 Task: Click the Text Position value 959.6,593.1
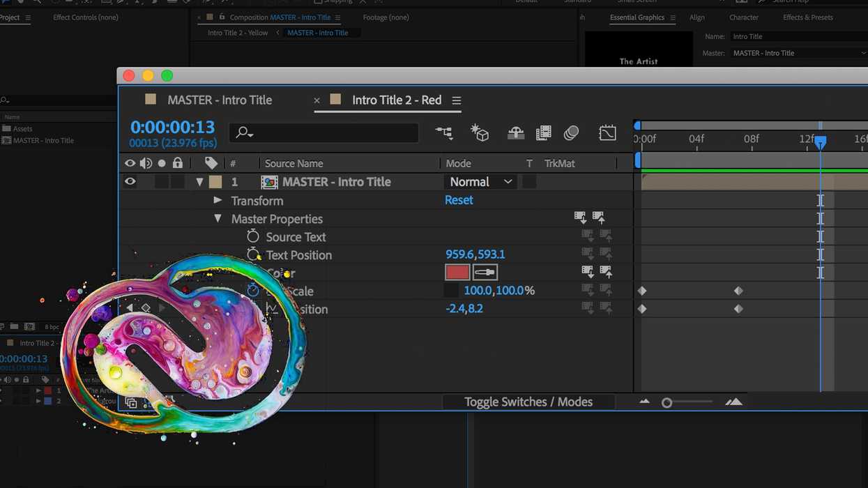[x=475, y=254]
